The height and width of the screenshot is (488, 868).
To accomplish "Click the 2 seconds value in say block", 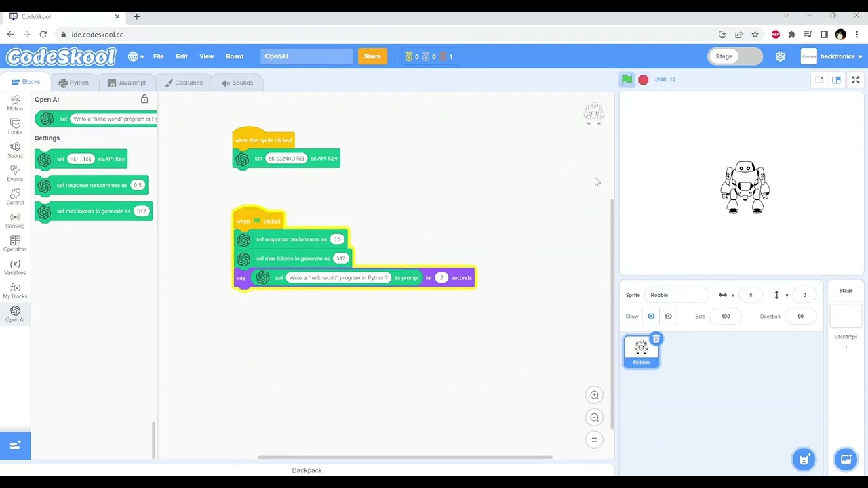I will (x=441, y=278).
